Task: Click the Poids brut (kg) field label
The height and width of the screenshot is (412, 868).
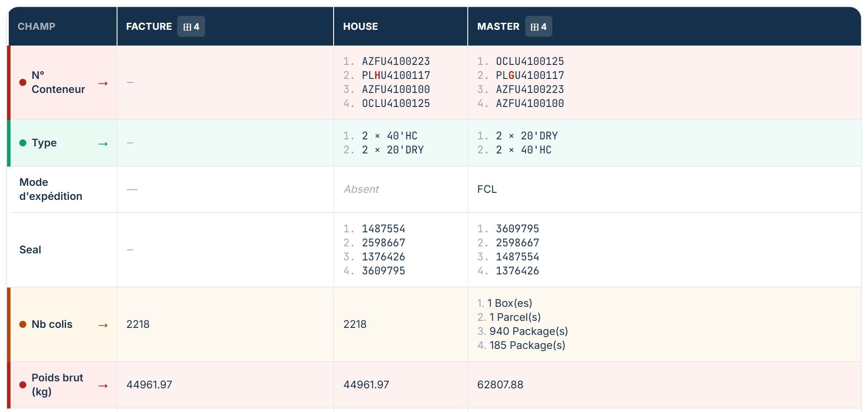Action: point(57,384)
